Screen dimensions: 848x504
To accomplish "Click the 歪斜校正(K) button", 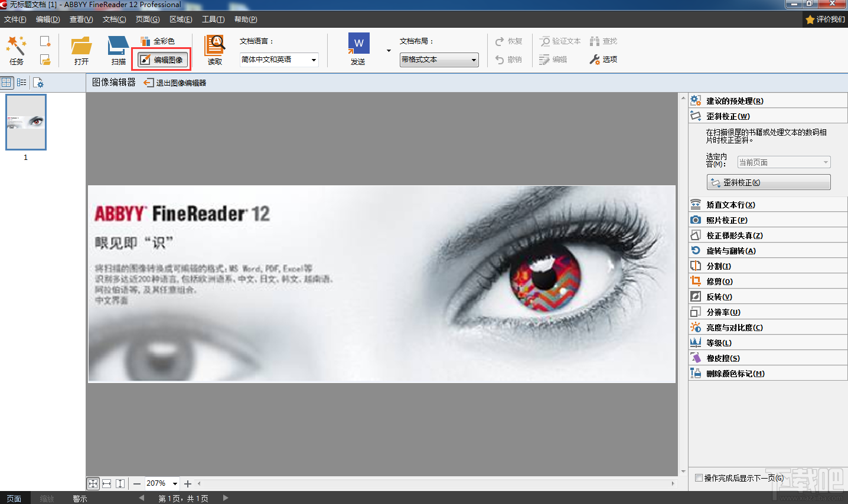I will click(768, 182).
